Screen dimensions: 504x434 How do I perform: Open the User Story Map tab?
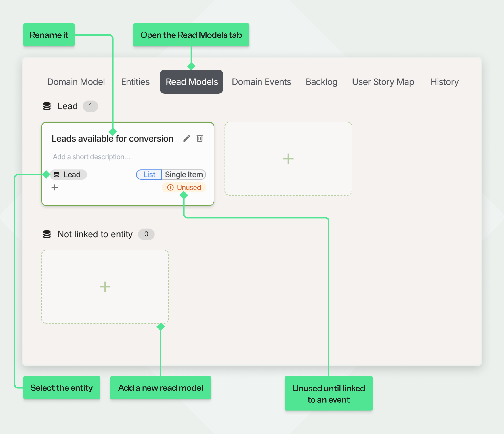click(x=383, y=82)
